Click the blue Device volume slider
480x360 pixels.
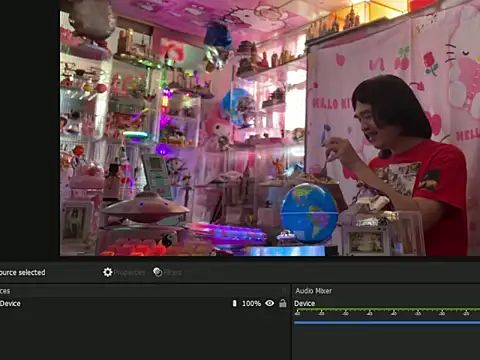click(387, 322)
